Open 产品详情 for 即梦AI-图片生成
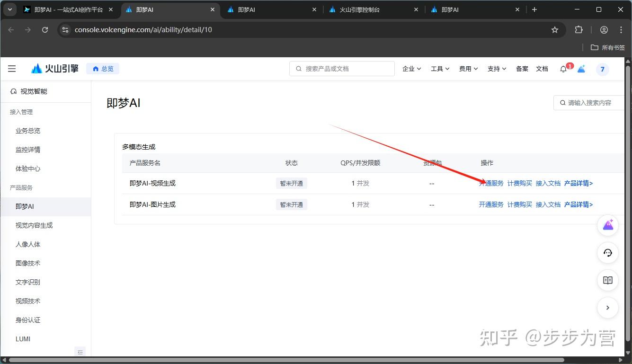Screen dimensions: 632x364 579,204
